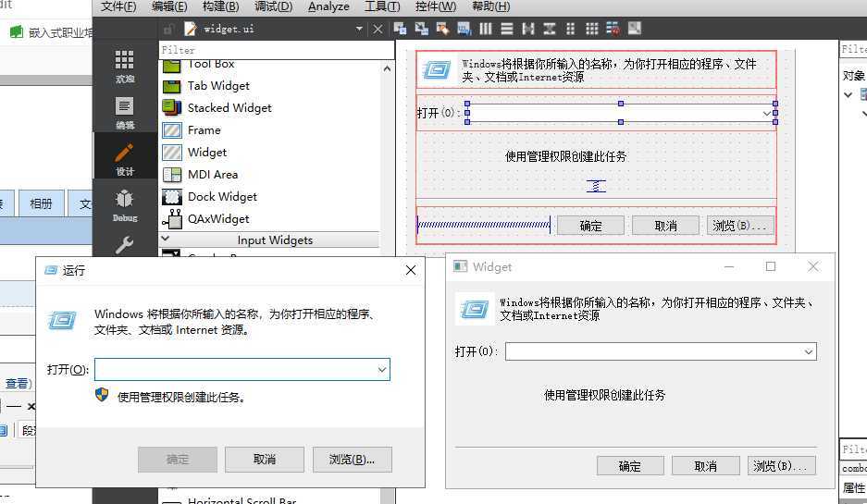
Task: Click the Break Layout toolbar icon
Action: (613, 29)
